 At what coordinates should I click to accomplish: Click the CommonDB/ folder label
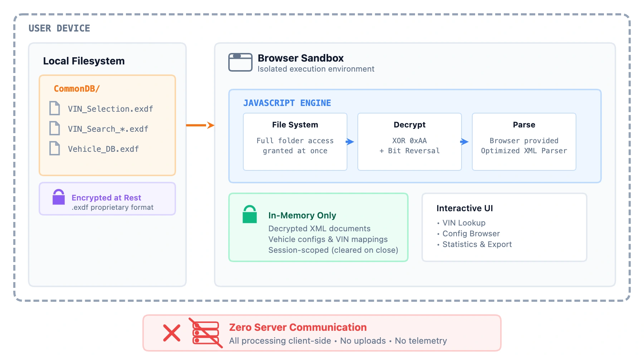pos(76,88)
